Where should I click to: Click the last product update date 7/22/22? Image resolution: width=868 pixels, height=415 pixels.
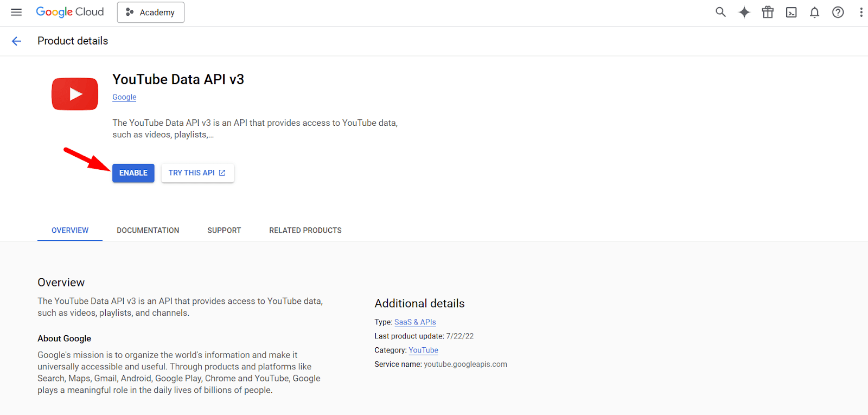coord(460,336)
